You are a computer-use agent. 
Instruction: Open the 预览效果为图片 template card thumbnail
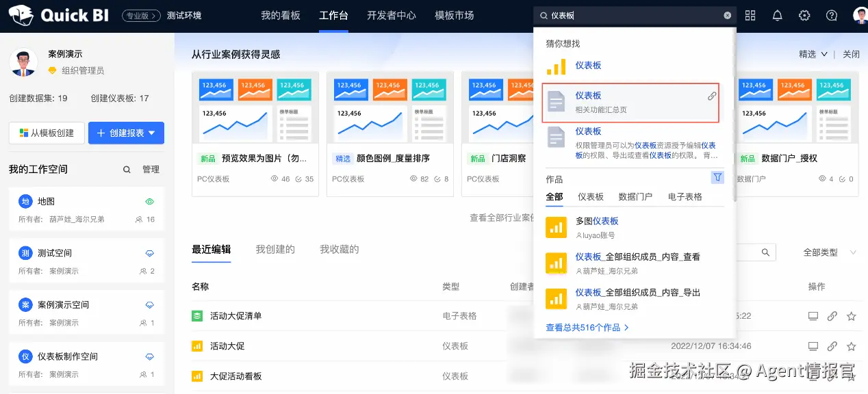(255, 109)
